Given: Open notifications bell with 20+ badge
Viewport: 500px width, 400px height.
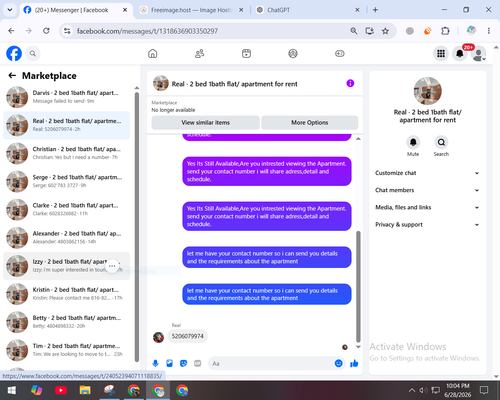Looking at the screenshot, I should (x=460, y=53).
